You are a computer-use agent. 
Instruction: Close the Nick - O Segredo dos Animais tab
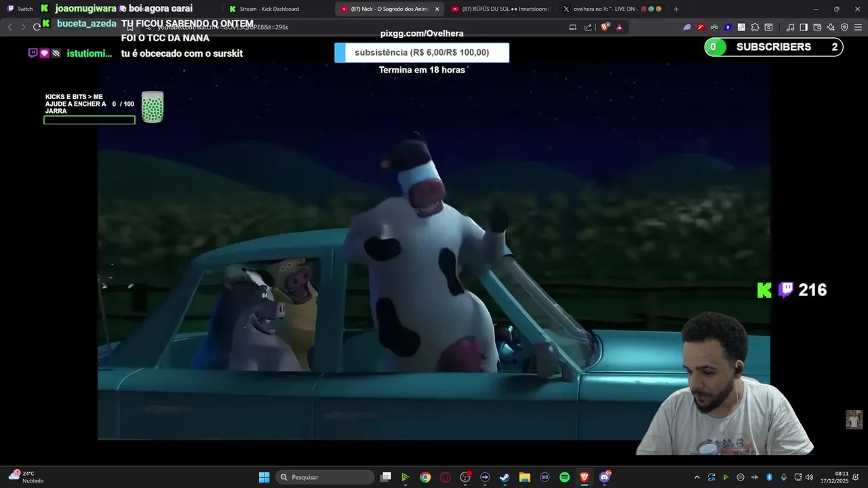(437, 9)
